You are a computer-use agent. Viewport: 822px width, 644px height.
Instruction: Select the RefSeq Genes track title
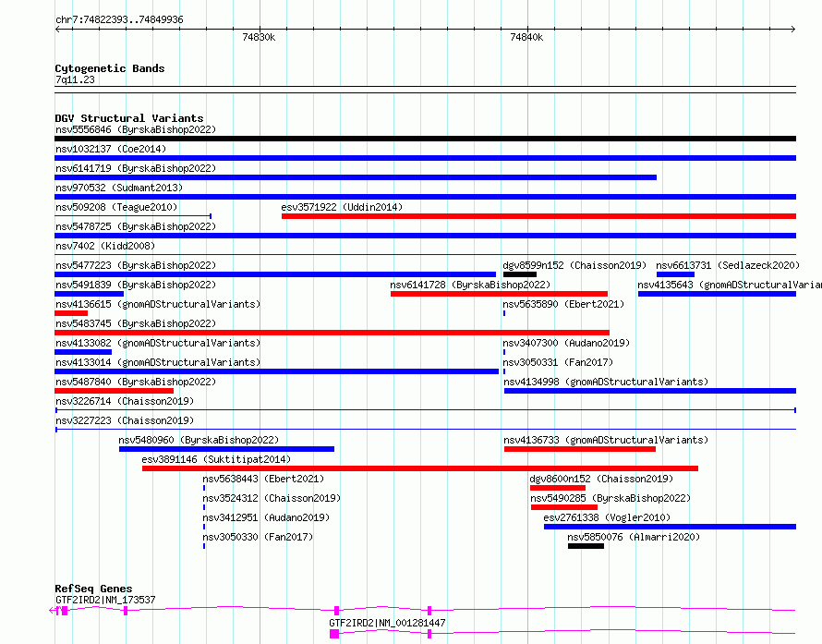tap(93, 589)
